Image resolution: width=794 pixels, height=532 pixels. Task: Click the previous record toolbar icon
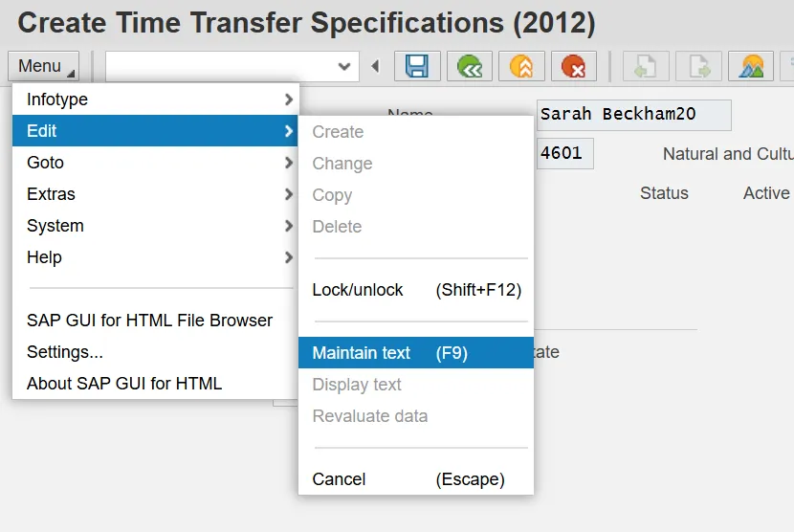click(646, 66)
